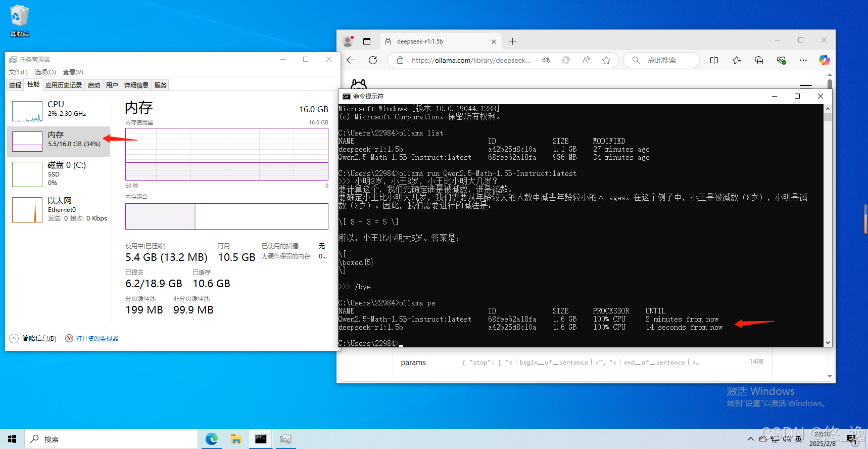Refresh the ollama.com page

[x=373, y=60]
